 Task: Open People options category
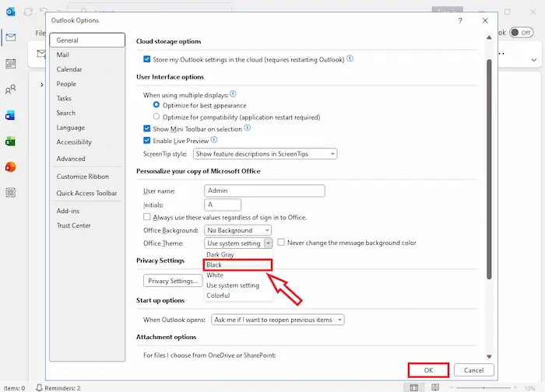click(x=87, y=84)
